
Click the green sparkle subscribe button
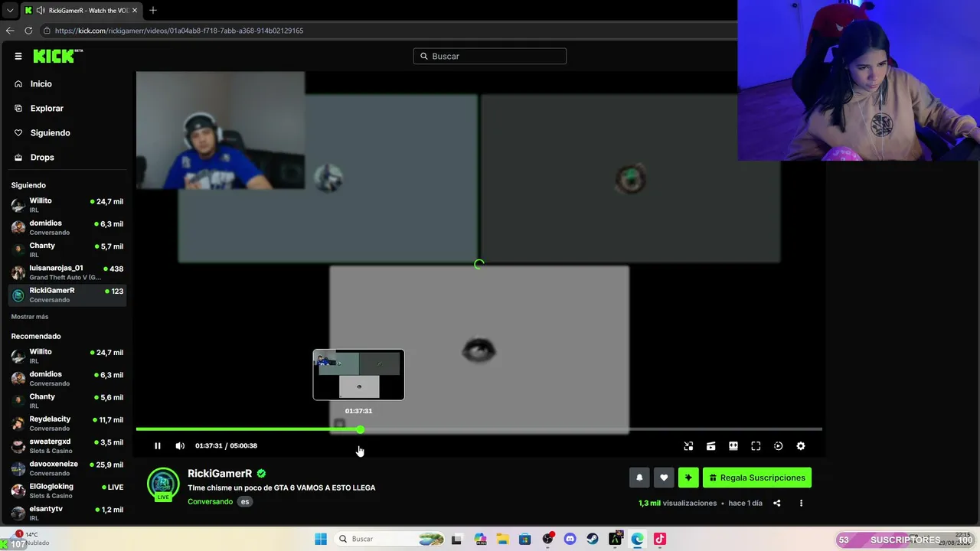(688, 478)
